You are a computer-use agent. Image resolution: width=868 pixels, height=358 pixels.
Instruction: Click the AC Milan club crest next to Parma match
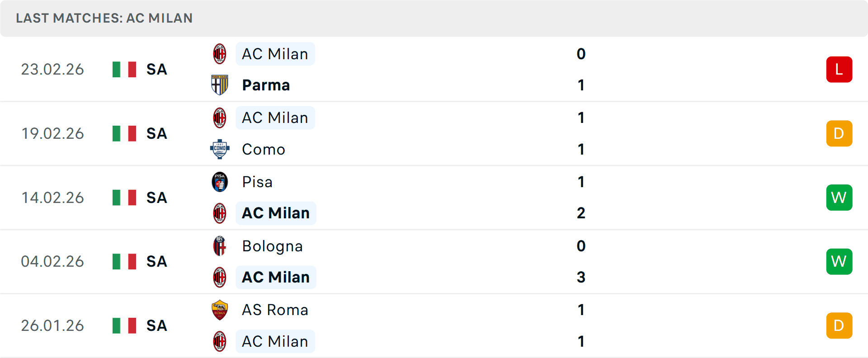pyautogui.click(x=220, y=53)
